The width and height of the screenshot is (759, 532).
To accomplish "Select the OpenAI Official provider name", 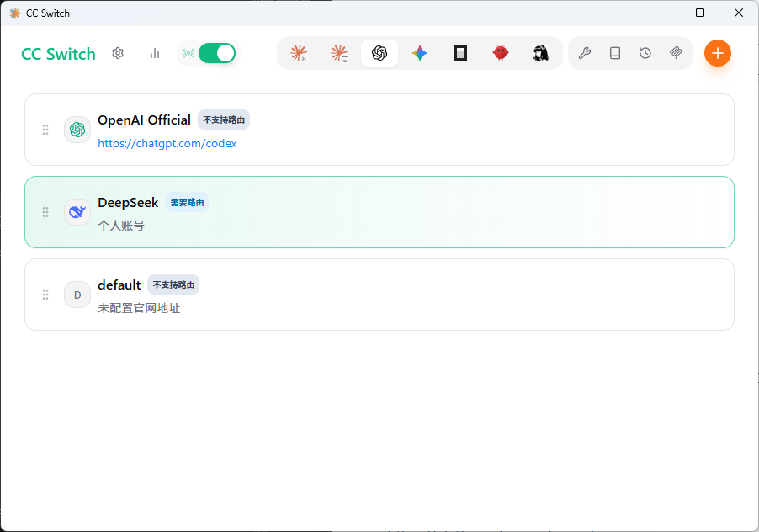I will click(x=144, y=120).
